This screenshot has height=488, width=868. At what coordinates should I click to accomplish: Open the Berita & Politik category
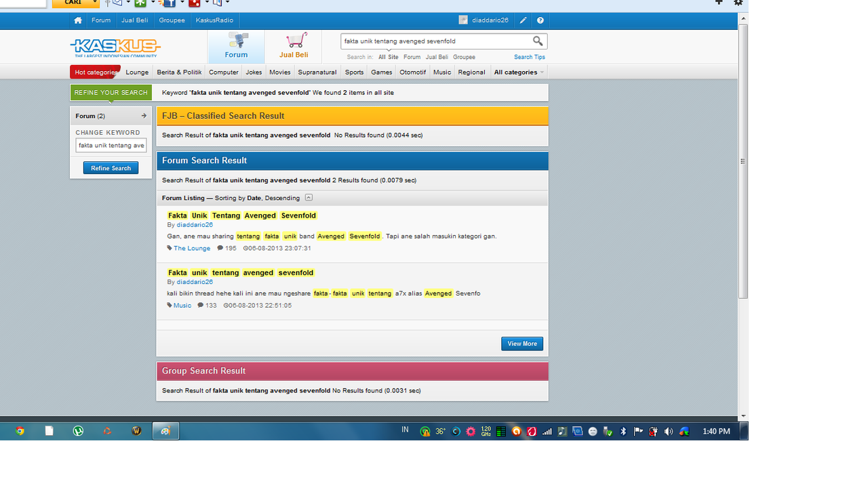tap(179, 72)
